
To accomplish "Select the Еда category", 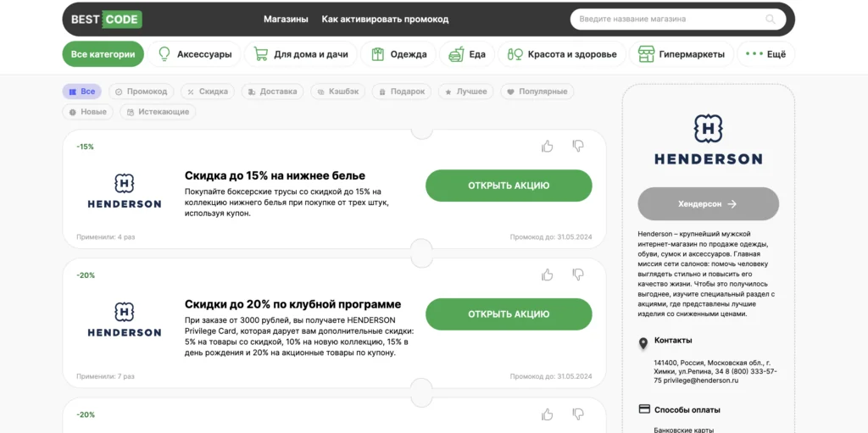I will pyautogui.click(x=467, y=54).
